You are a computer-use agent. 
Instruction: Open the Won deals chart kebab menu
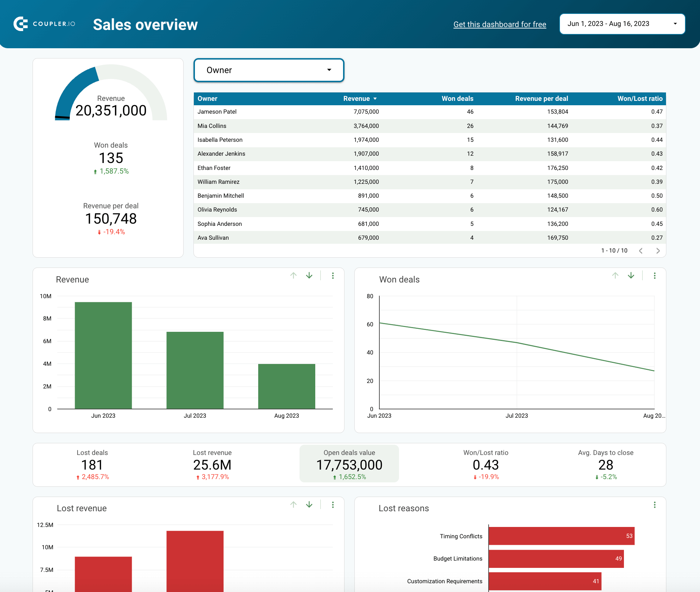(x=655, y=276)
